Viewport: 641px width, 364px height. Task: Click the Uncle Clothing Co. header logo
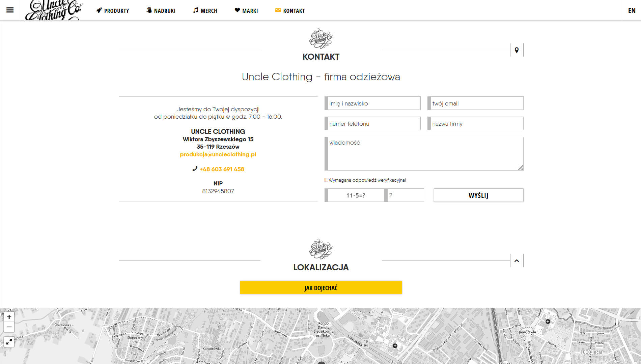pos(53,10)
